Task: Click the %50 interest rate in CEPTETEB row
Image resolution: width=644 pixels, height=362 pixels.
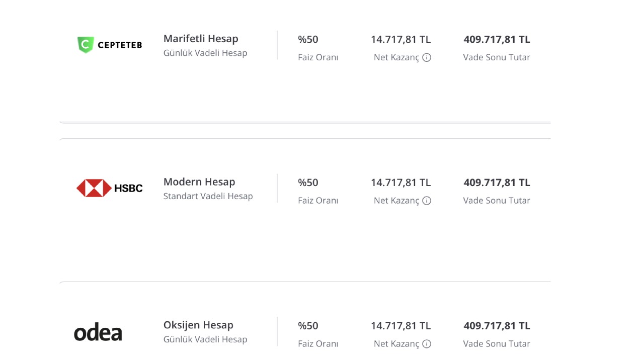Action: (308, 39)
